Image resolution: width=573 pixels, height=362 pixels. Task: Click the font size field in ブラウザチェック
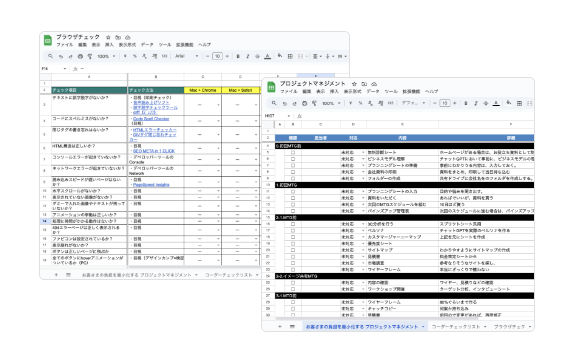[217, 56]
